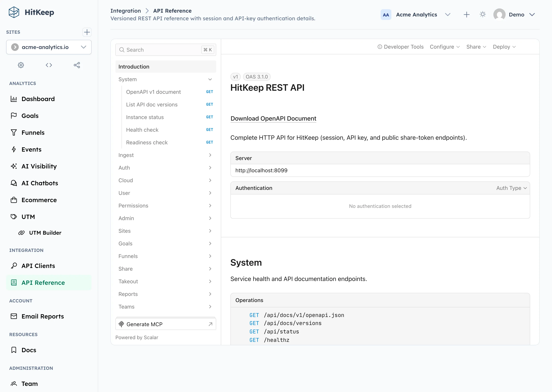The image size is (552, 392).
Task: Toggle the theme with the sun icon
Action: pyautogui.click(x=483, y=15)
